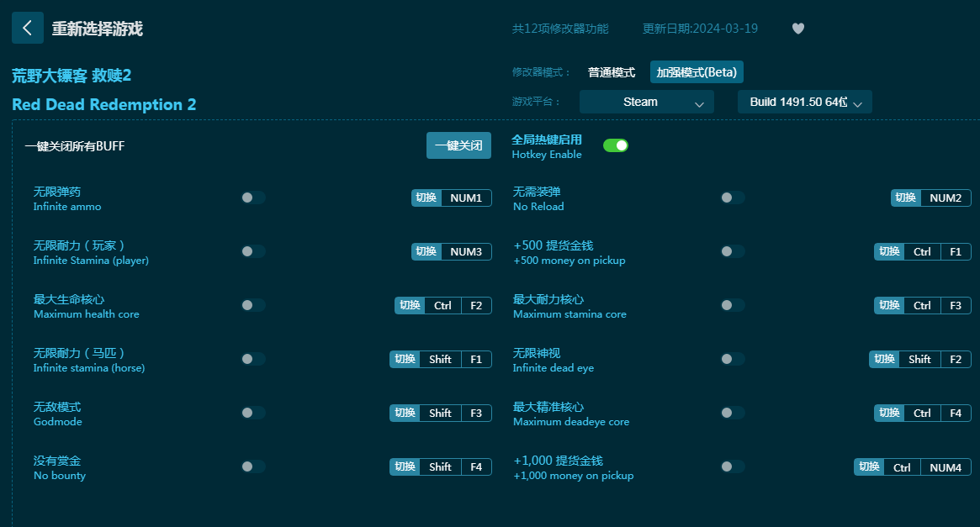
Task: Click the 一键关闭 button
Action: point(458,145)
